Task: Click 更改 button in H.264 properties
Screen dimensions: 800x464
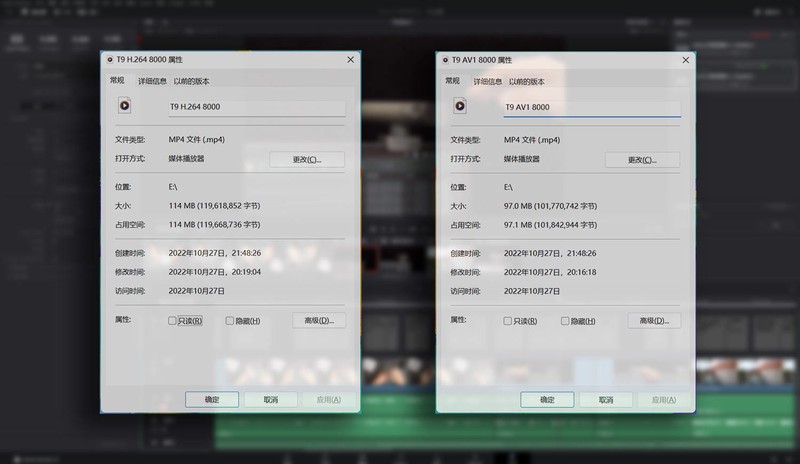Action: pos(307,159)
